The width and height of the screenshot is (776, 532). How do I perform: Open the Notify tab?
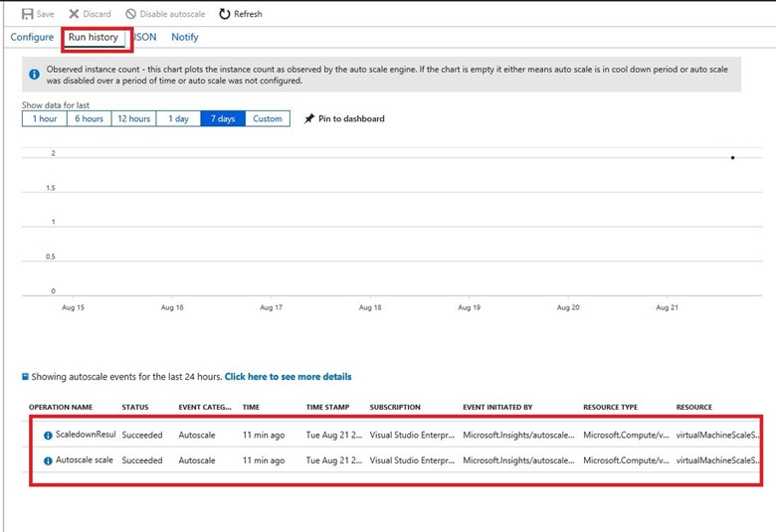point(185,37)
